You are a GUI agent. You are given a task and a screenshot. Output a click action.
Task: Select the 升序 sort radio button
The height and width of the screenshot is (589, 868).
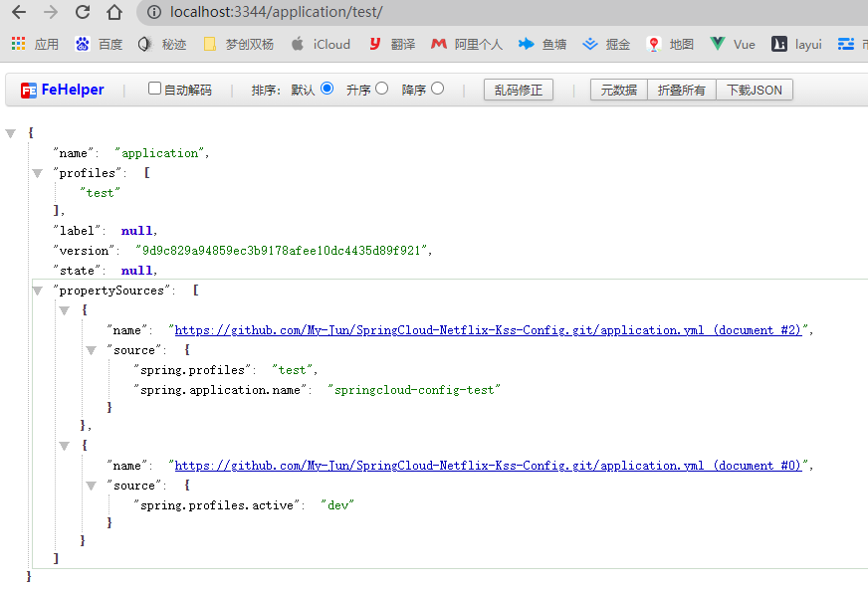click(x=382, y=89)
